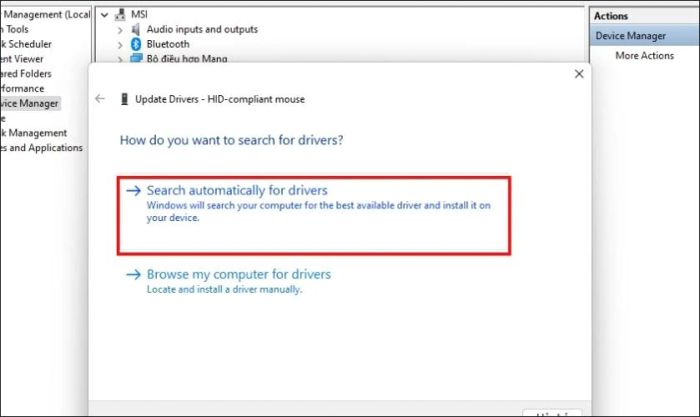
Task: Click the arrow icon beside Search automatically
Action: 133,191
